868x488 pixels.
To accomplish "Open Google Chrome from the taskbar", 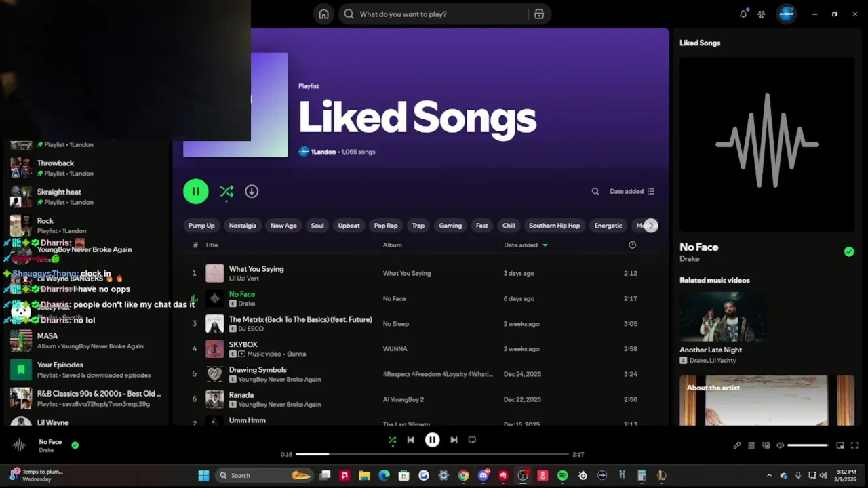I will coord(463,476).
